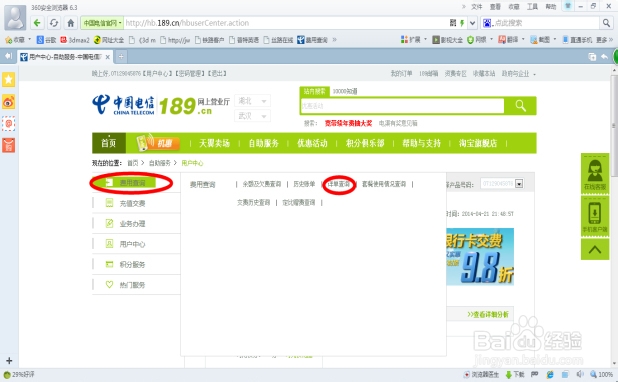Open 帮助与支持 nav item
Image resolution: width=618 pixels, height=382 pixels.
[x=421, y=143]
